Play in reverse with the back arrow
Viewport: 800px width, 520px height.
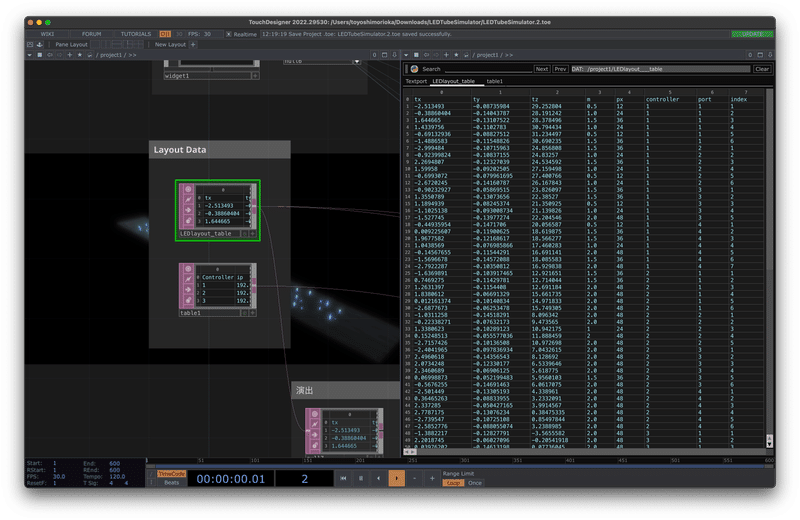click(379, 479)
